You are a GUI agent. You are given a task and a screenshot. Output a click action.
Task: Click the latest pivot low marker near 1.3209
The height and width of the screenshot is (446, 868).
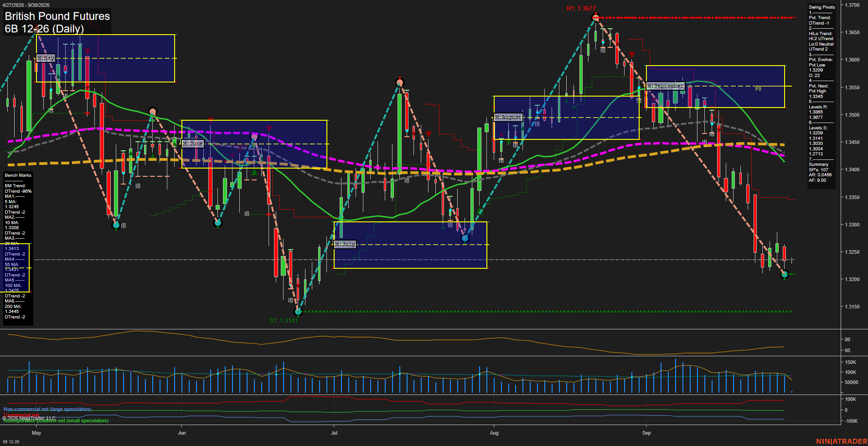point(785,274)
